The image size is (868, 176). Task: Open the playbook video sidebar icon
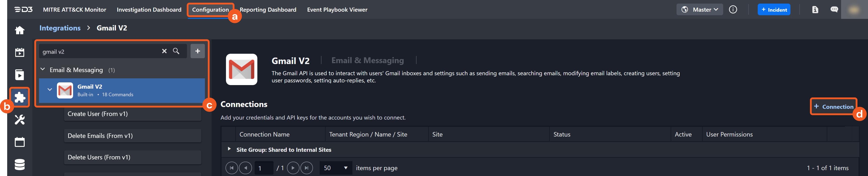[x=20, y=75]
